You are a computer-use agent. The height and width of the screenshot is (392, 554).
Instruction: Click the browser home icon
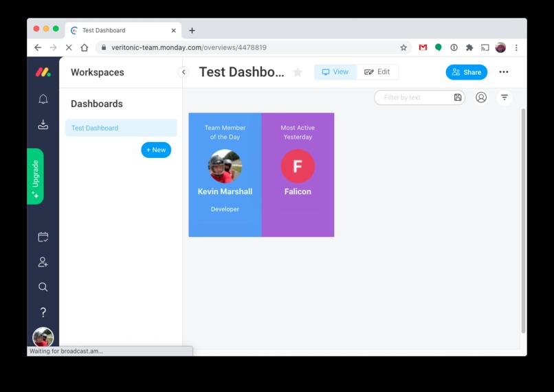(85, 47)
